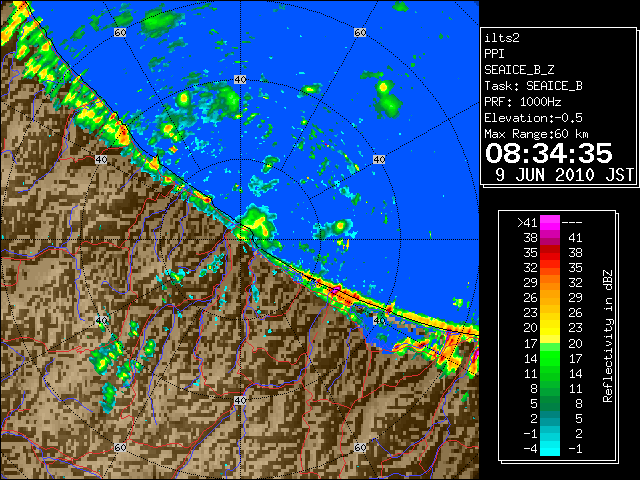Click the 'Reflectivity in dBZ' legend title
The image size is (640, 480).
[608, 336]
